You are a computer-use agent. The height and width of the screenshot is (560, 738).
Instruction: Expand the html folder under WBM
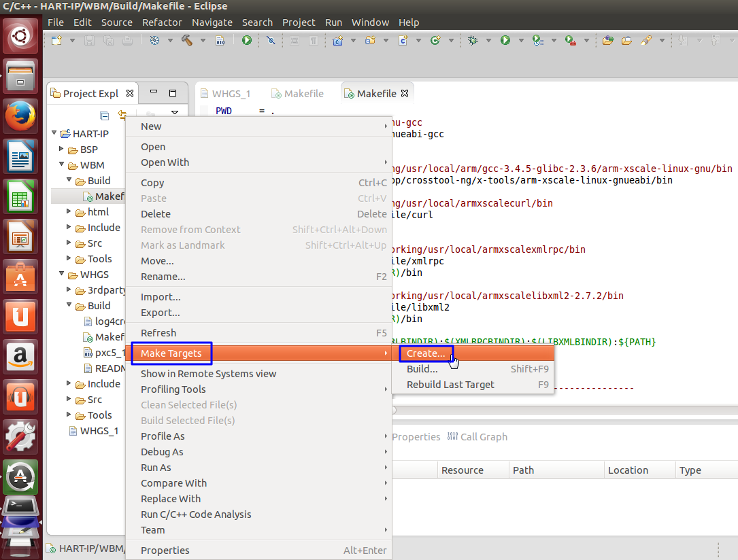click(69, 212)
